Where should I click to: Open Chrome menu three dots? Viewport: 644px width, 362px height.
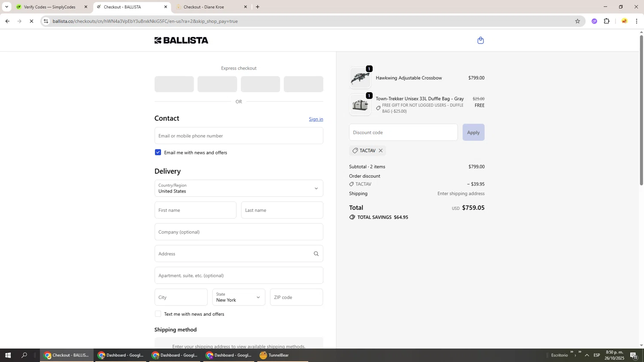(636, 21)
